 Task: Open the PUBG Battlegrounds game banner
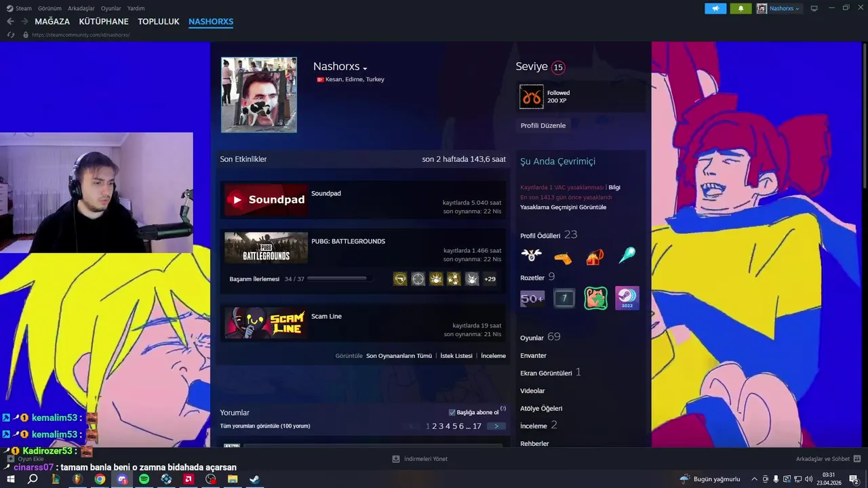pyautogui.click(x=266, y=247)
